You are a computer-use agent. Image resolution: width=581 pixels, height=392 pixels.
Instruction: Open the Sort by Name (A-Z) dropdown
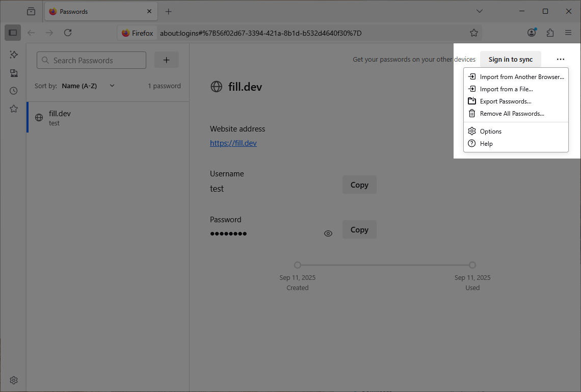(88, 86)
